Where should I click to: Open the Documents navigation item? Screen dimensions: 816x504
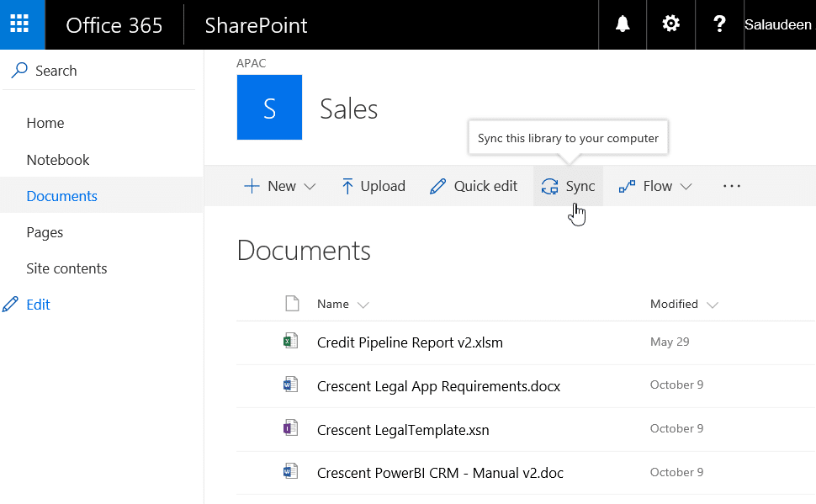pos(61,195)
